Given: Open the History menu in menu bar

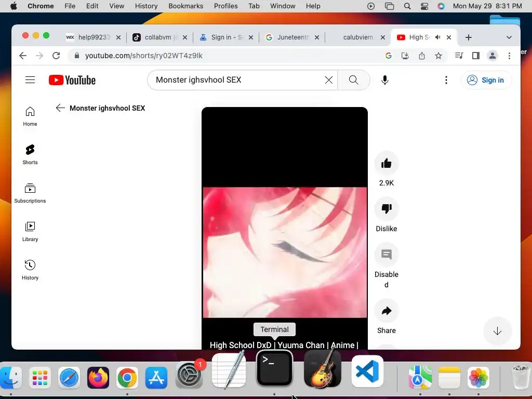Looking at the screenshot, I should [x=146, y=6].
